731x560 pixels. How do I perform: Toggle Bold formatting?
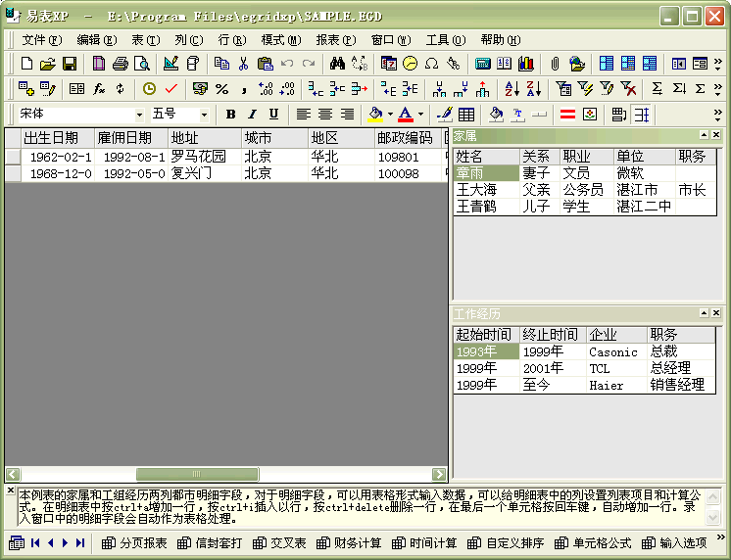click(x=230, y=115)
